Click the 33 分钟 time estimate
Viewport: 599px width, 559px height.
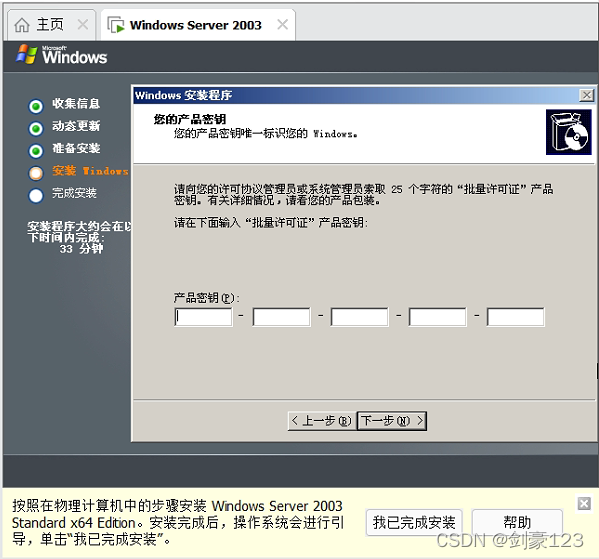(81, 249)
